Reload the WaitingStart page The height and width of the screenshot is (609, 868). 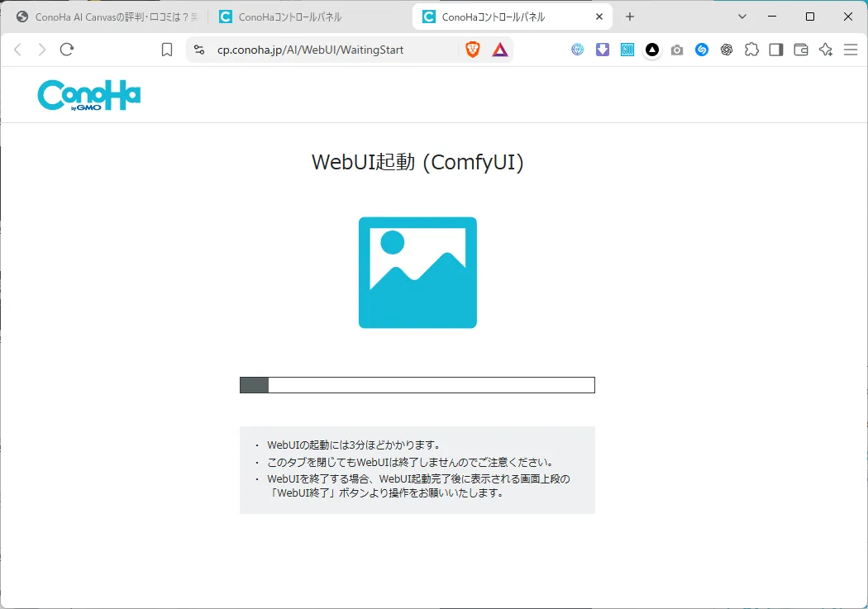pyautogui.click(x=67, y=50)
